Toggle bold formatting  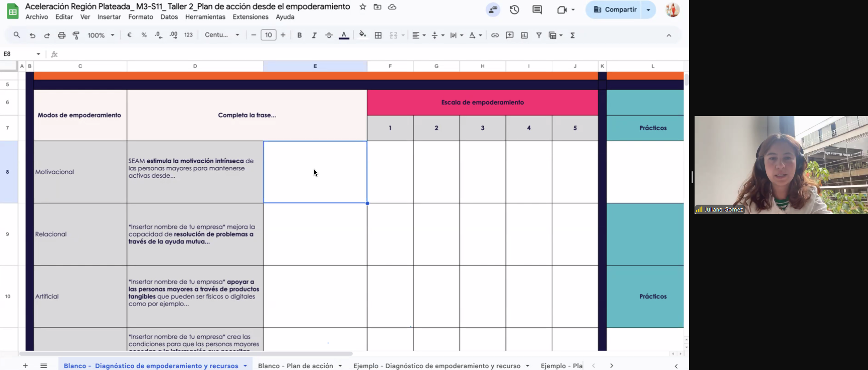(299, 35)
